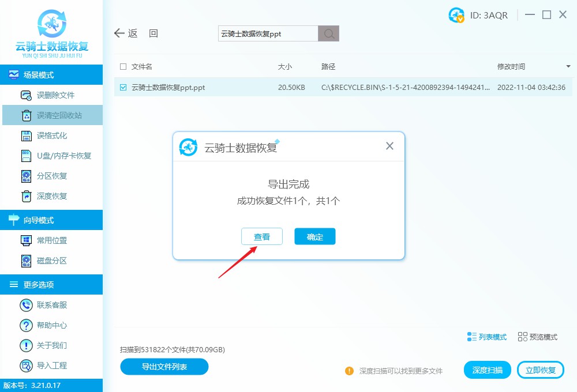Click the 向导模式 signpost icon

click(14, 220)
